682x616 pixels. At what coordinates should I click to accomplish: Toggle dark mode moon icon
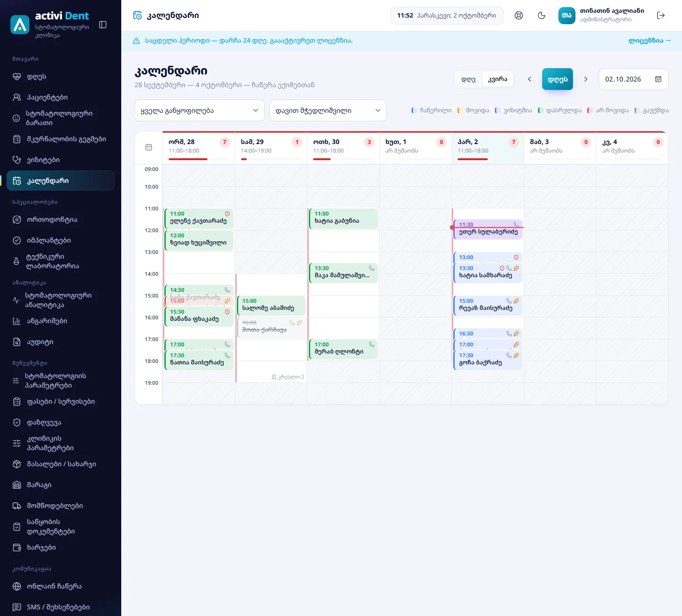[x=542, y=15]
